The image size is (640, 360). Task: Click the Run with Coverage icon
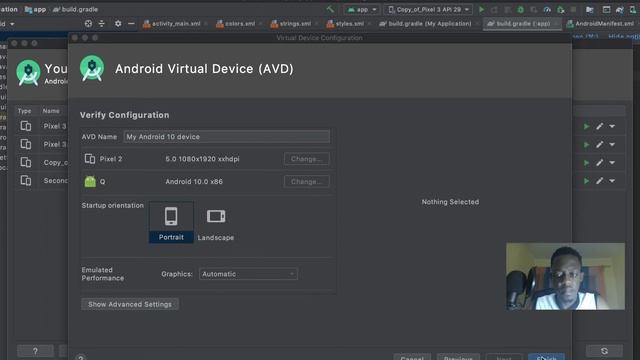click(534, 9)
